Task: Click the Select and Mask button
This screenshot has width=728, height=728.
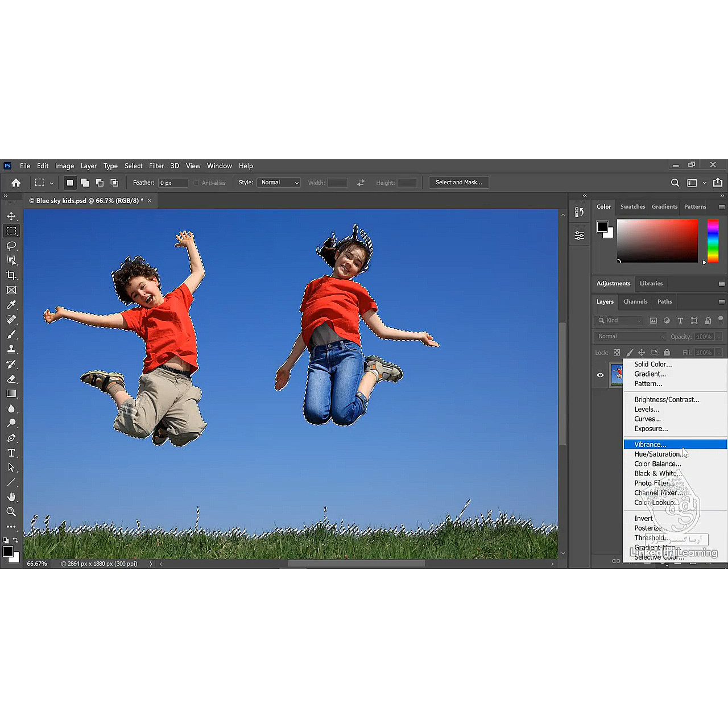Action: coord(458,183)
